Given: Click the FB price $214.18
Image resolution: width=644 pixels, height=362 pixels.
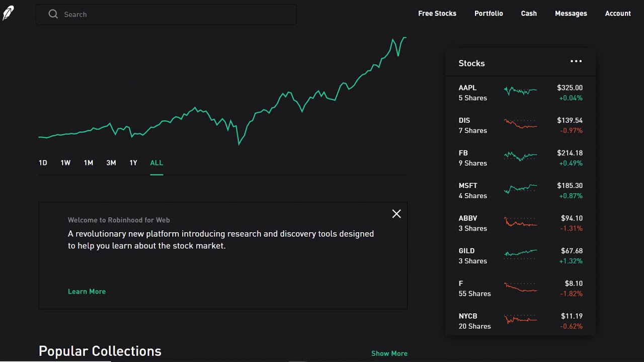Looking at the screenshot, I should click(x=570, y=153).
